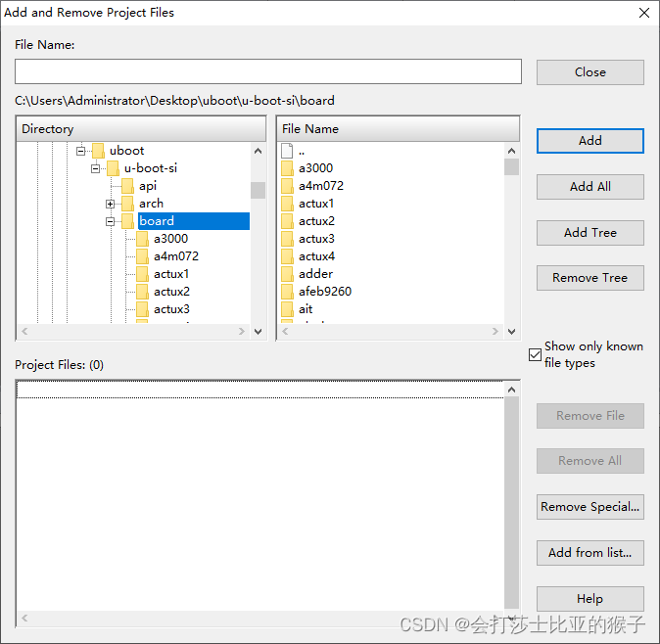Select 'actux1' text in Directory tree
The width and height of the screenshot is (660, 644).
[171, 274]
